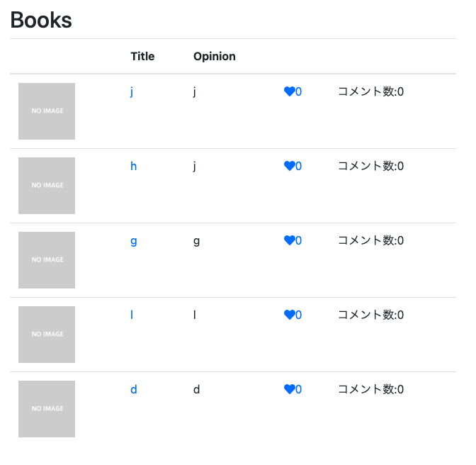Select the NO IMAGE thumbnail for book l
Image resolution: width=476 pixels, height=465 pixels.
(47, 335)
